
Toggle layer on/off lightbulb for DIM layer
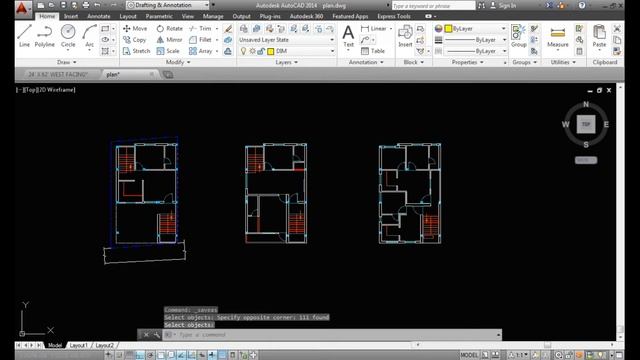tap(243, 51)
